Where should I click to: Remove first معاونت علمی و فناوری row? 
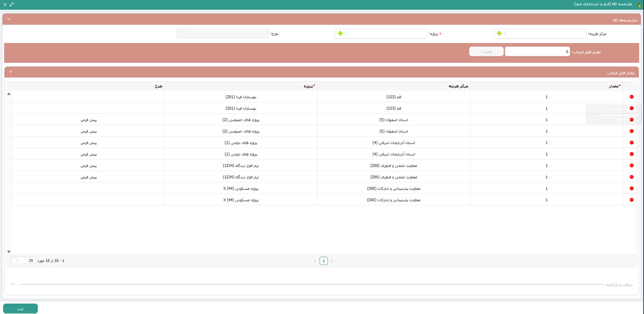(x=631, y=166)
